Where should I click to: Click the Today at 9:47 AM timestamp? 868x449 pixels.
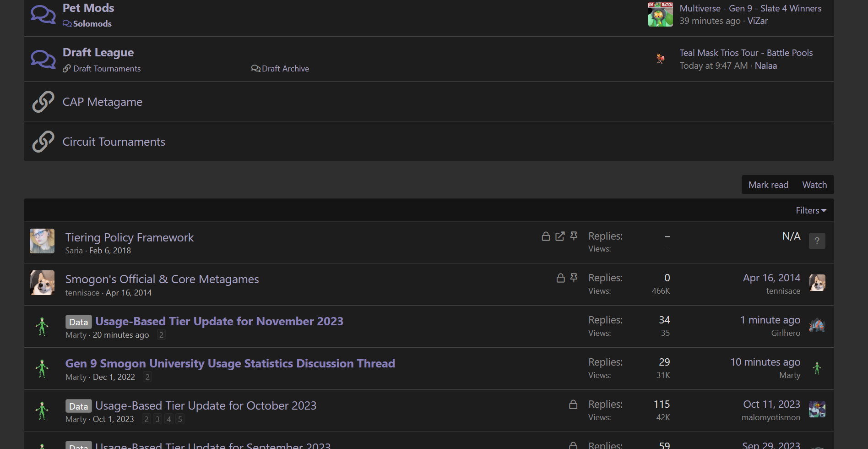click(x=713, y=66)
